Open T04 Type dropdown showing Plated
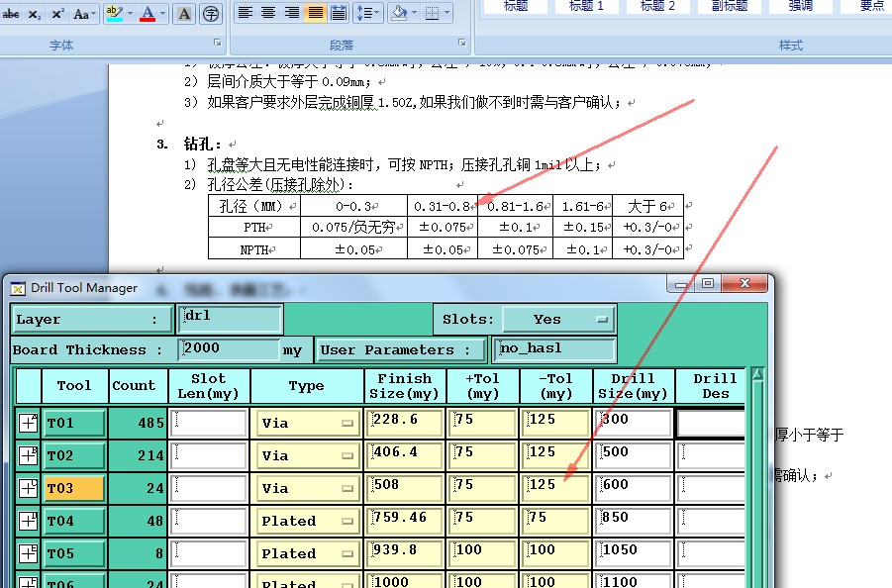Screen dimensions: 892x588 point(306,521)
